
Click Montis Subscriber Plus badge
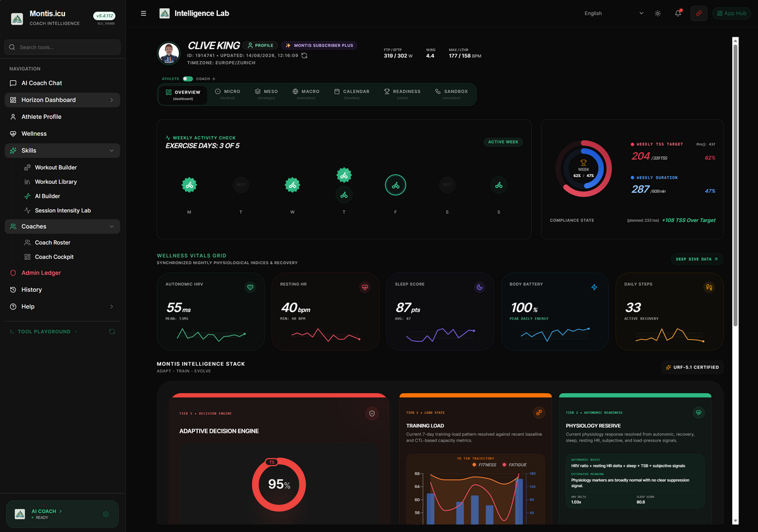coord(319,45)
